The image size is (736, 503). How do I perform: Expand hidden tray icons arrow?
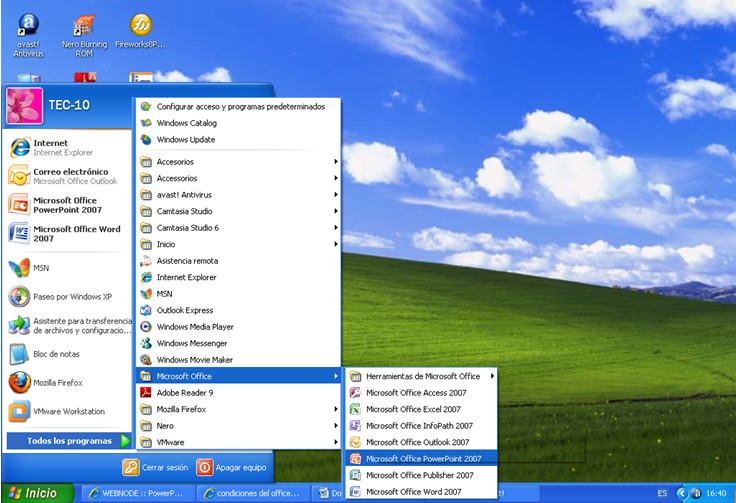pos(682,493)
